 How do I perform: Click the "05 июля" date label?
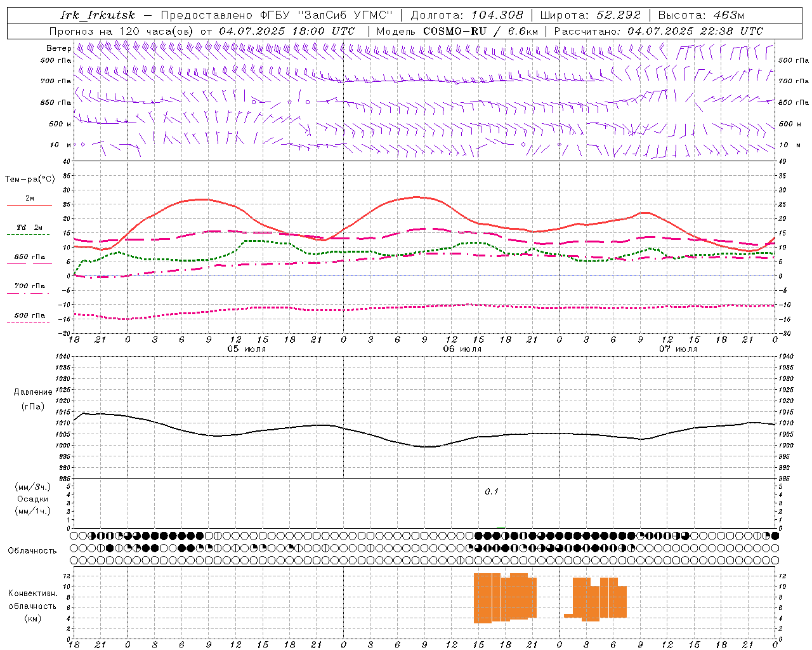coord(247,349)
